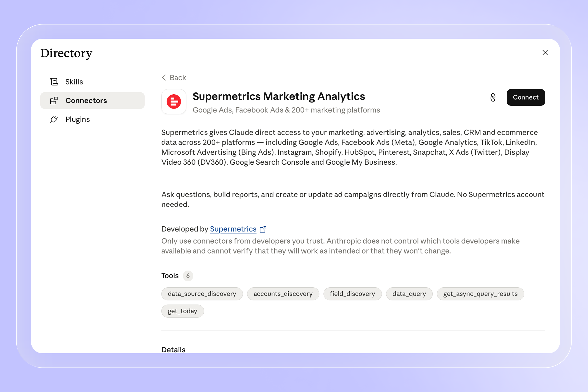
Task: Click the Connectors blocks icon
Action: (54, 100)
